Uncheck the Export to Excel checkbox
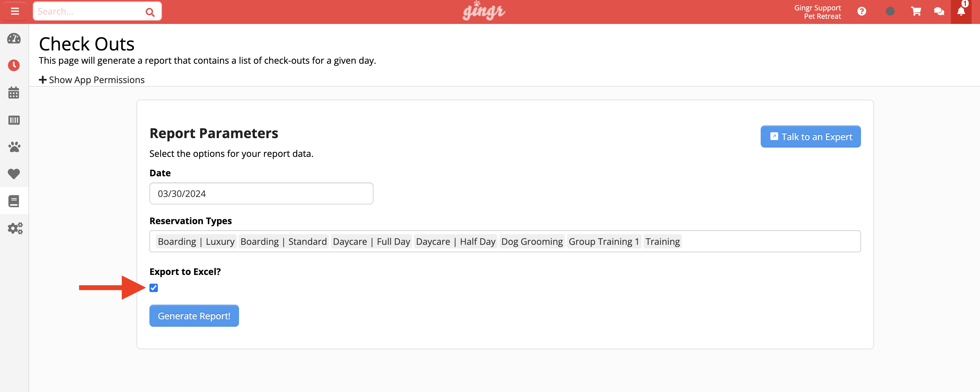The image size is (980, 392). [x=153, y=288]
